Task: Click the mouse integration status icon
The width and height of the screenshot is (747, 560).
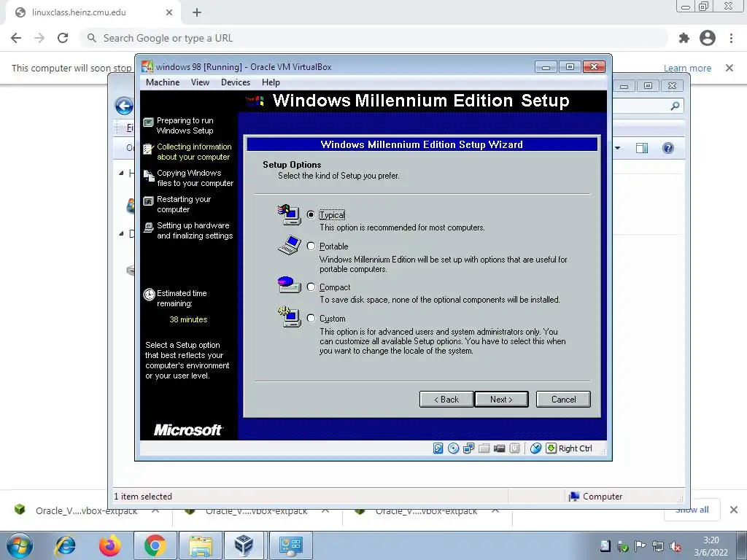Action: pos(535,448)
